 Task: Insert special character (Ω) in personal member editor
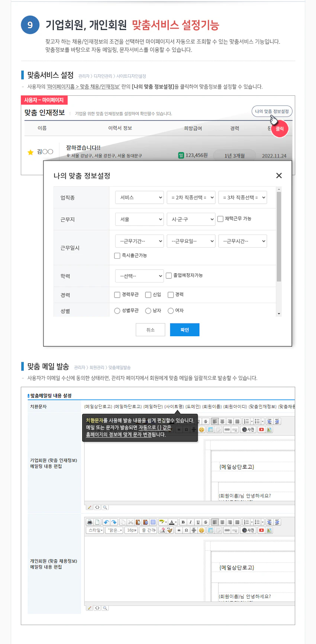coord(186,530)
